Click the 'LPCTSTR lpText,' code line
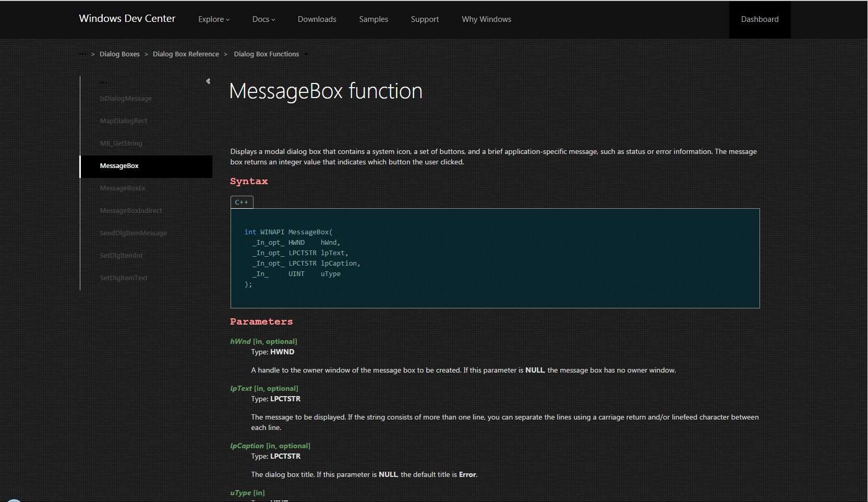Viewport: 868px width, 502px height. coord(300,253)
